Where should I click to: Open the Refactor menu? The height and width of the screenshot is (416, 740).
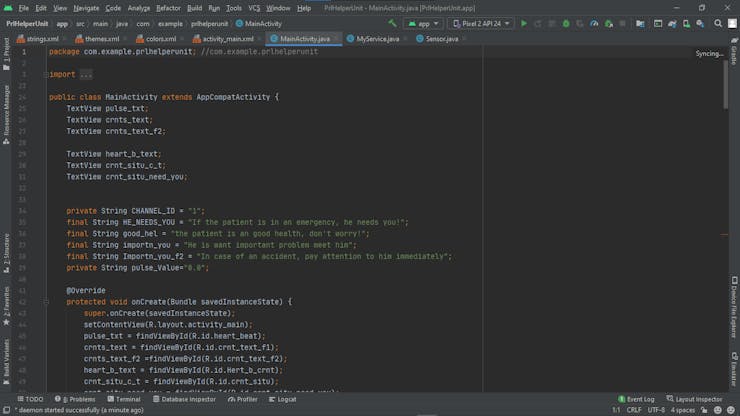[x=168, y=8]
